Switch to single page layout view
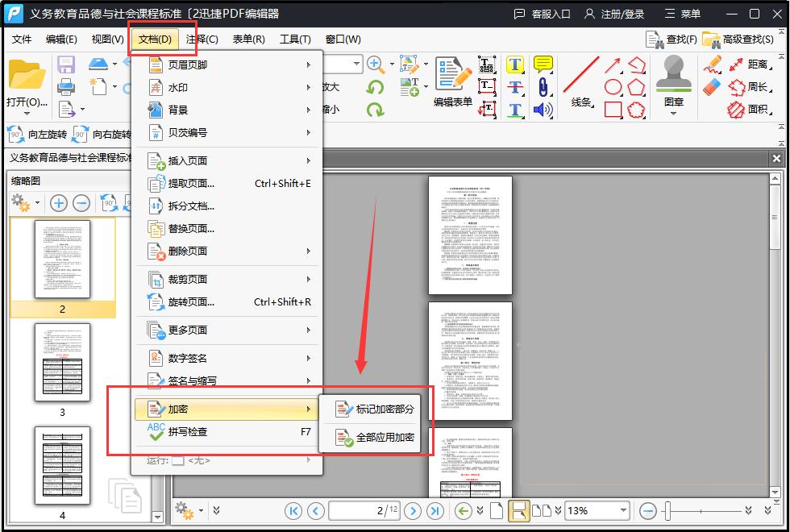This screenshot has height=532, width=790. click(x=497, y=510)
